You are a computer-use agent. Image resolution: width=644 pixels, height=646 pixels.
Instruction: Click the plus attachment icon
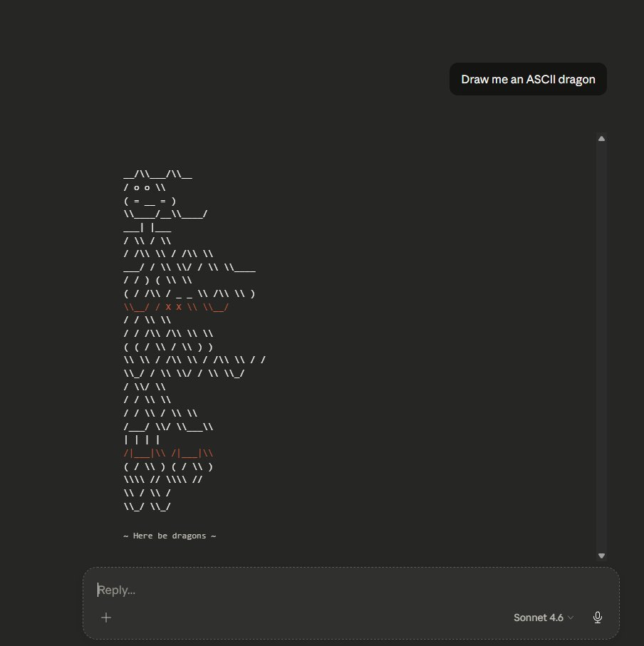pyautogui.click(x=106, y=618)
